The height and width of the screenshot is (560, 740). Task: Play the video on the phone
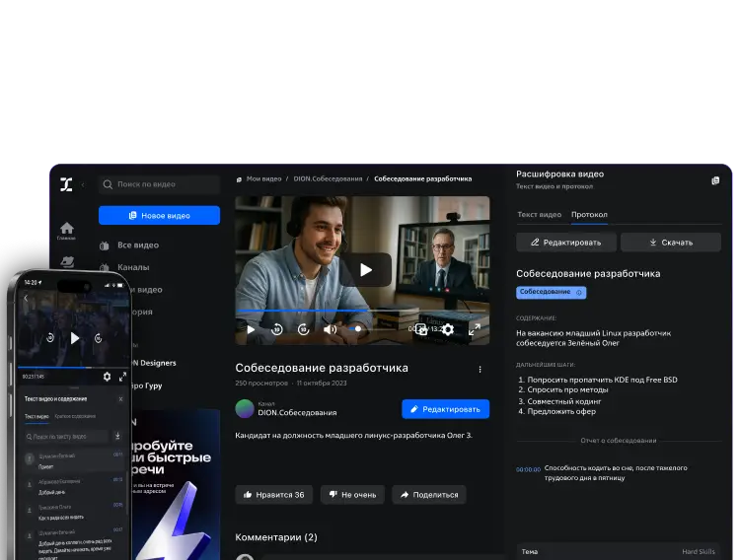tap(75, 338)
